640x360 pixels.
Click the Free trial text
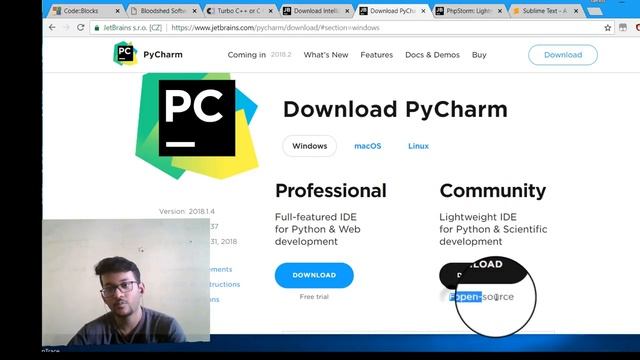(x=314, y=297)
